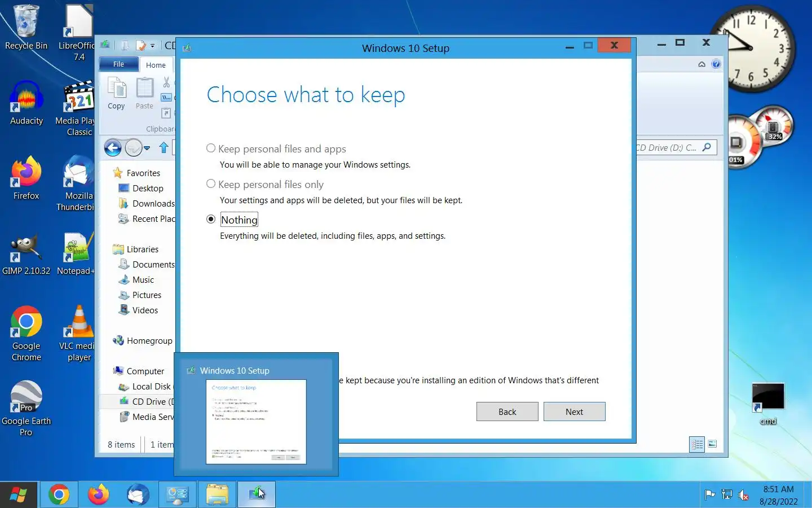
Task: Click the Explorer Back navigation arrow
Action: pos(113,148)
